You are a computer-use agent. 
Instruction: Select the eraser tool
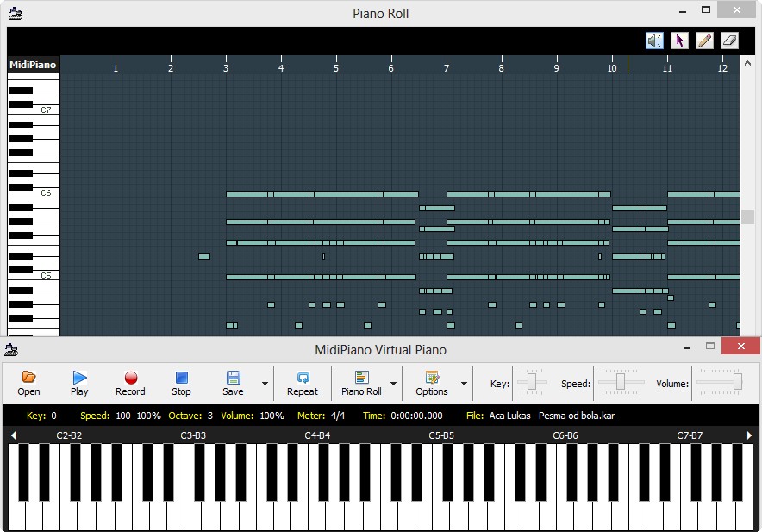click(x=729, y=41)
